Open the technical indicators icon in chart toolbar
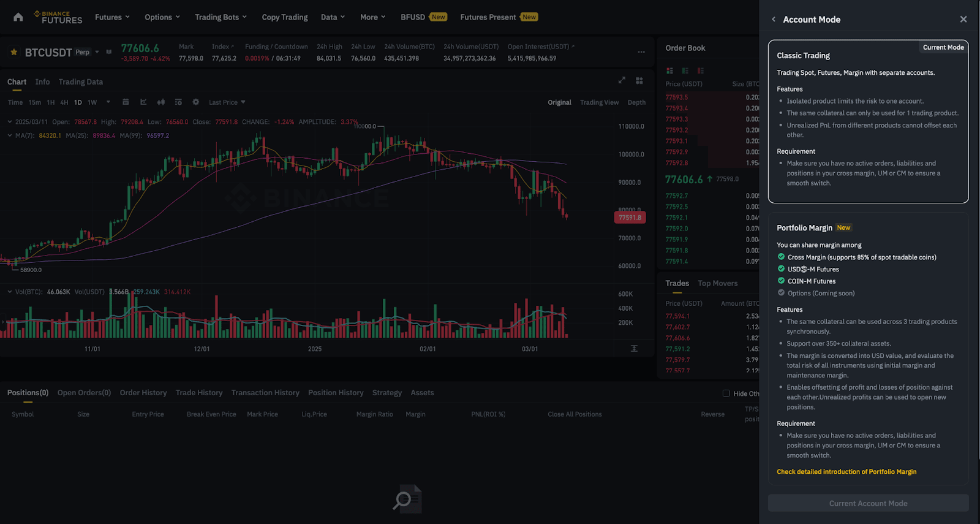 point(178,102)
